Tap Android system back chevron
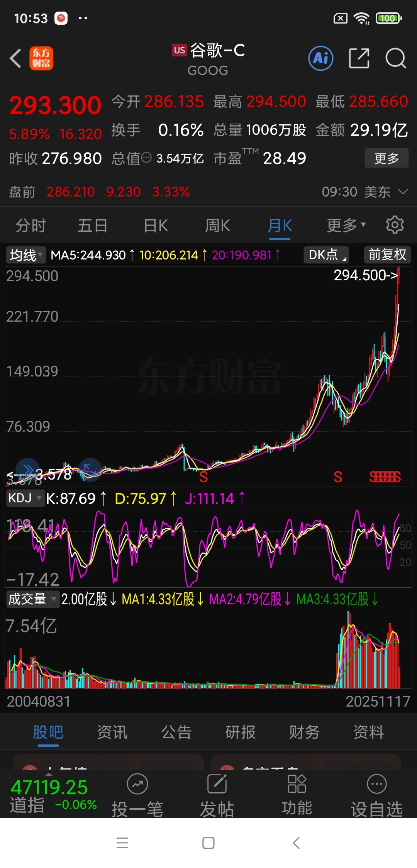Screen dimensions: 417x868 [296, 843]
